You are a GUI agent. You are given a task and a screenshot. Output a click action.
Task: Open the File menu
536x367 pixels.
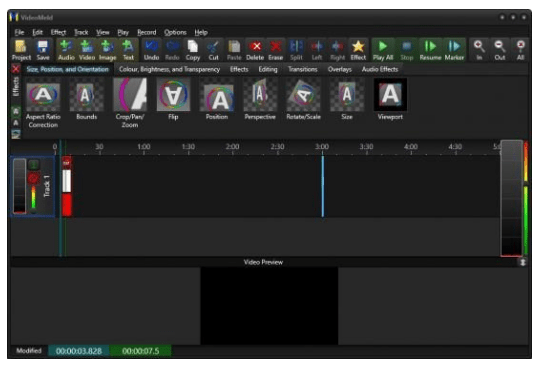pos(19,32)
